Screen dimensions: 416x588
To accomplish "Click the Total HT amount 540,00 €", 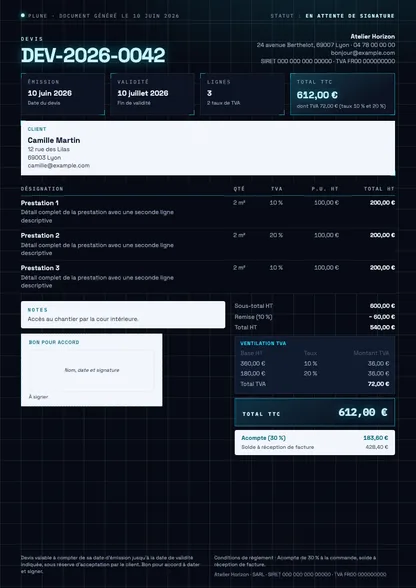I will pyautogui.click(x=382, y=327).
